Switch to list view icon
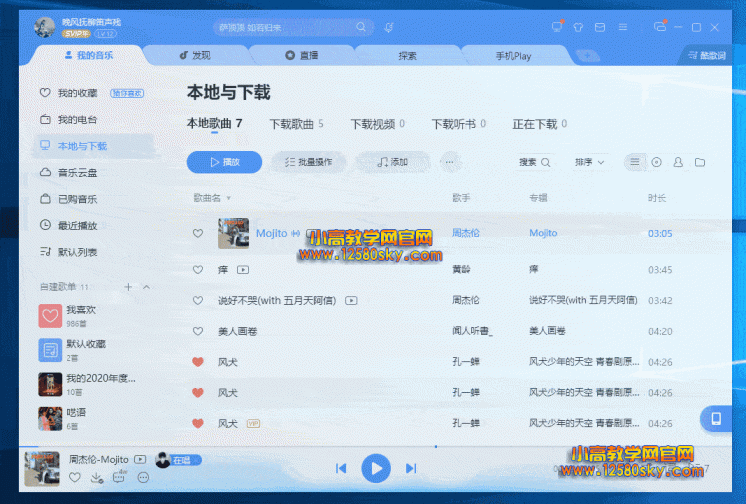The width and height of the screenshot is (746, 504). (635, 162)
